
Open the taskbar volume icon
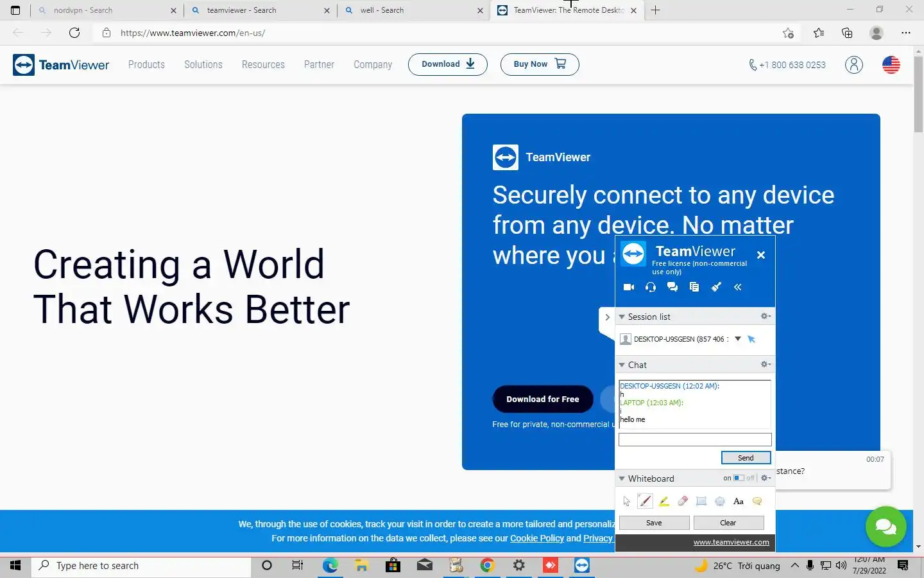[x=841, y=565]
